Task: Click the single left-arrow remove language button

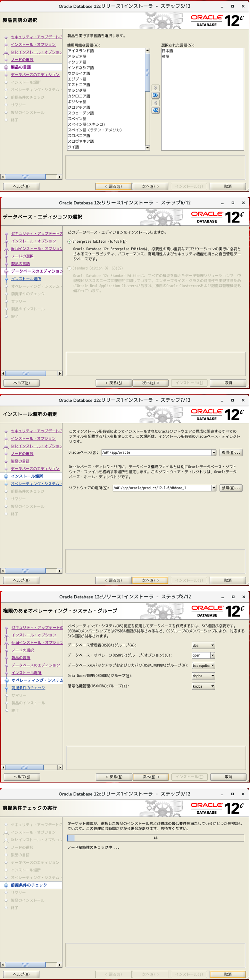Action: tap(155, 103)
